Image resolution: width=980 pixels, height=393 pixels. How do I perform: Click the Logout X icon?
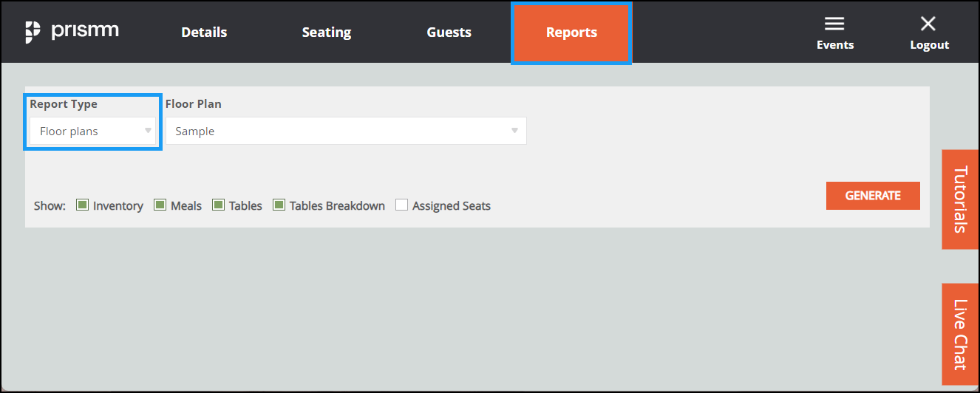[x=928, y=24]
